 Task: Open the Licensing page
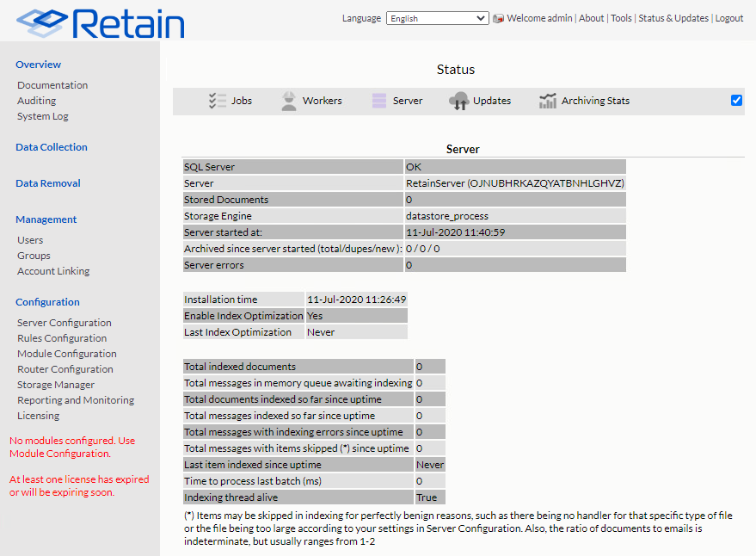point(39,416)
